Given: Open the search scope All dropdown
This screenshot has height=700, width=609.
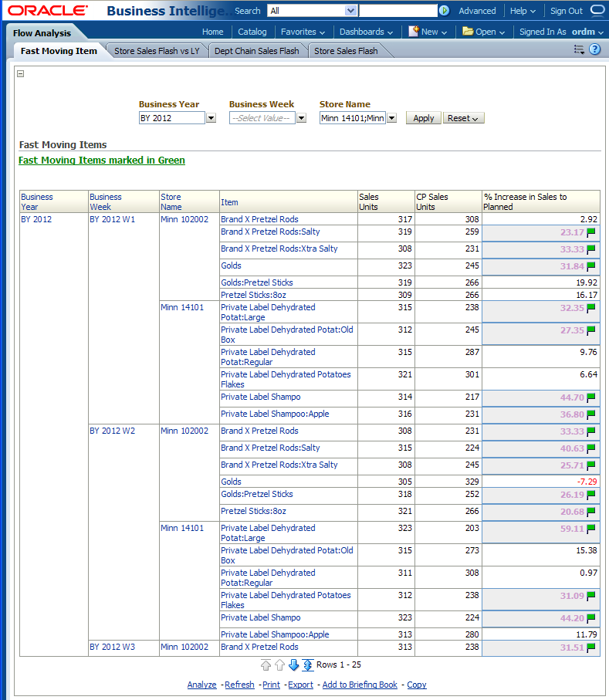Looking at the screenshot, I should point(351,11).
